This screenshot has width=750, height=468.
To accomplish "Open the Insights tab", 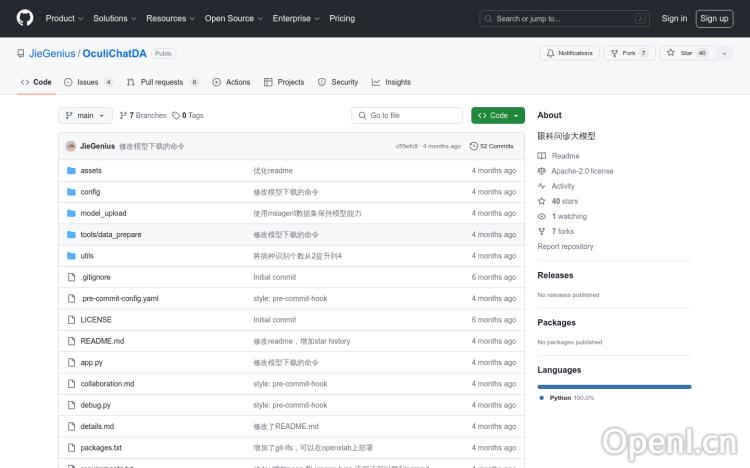I will (391, 82).
